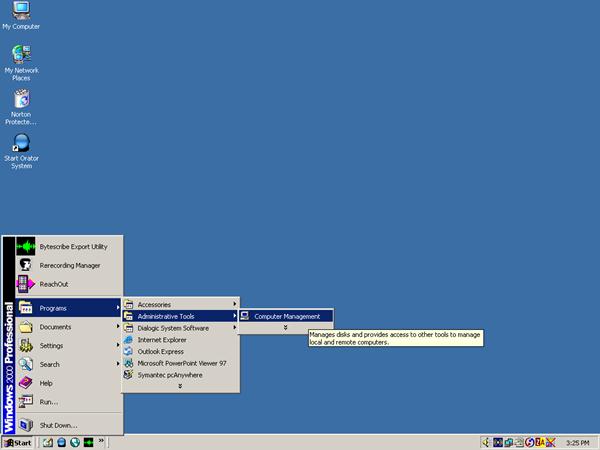
Task: Select the My Network Places icon
Action: click(21, 63)
